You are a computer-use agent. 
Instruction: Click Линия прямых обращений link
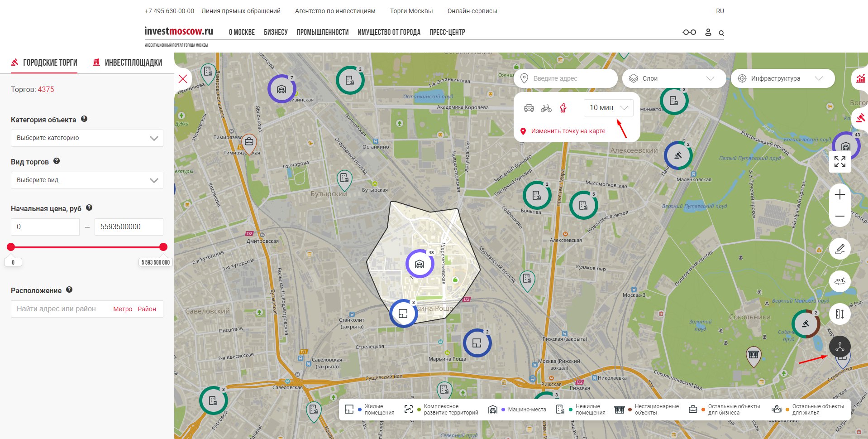pyautogui.click(x=241, y=11)
